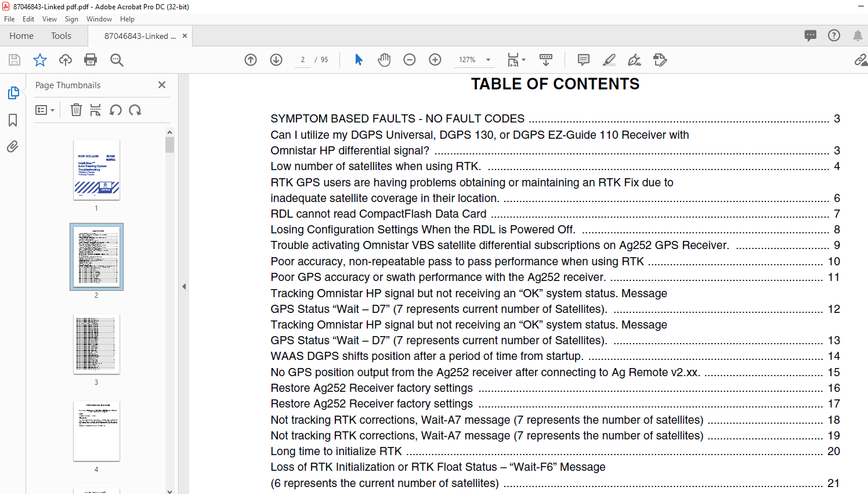Click the stamp tool icon

[x=660, y=60]
